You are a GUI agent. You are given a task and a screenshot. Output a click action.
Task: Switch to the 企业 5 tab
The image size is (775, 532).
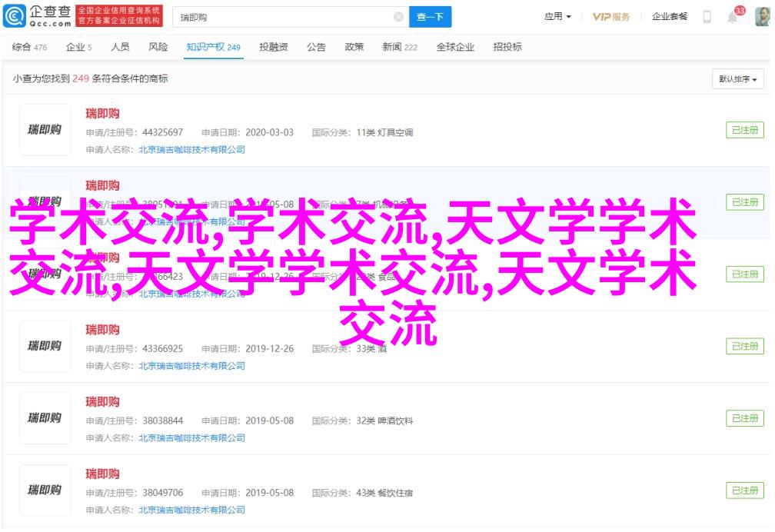(78, 47)
